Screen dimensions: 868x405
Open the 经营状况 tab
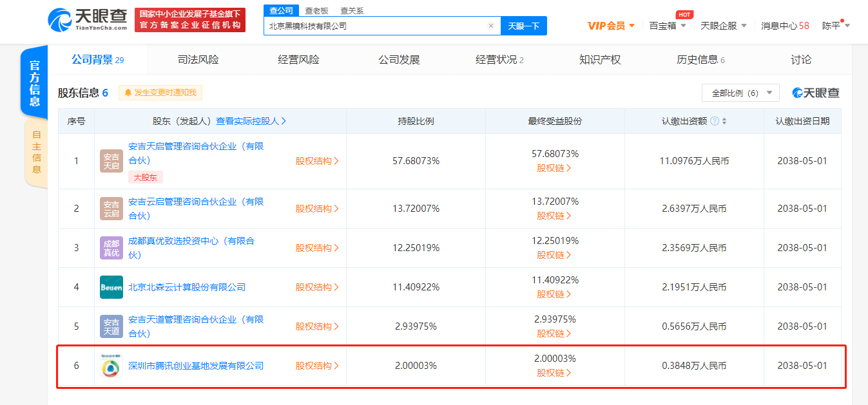click(499, 60)
